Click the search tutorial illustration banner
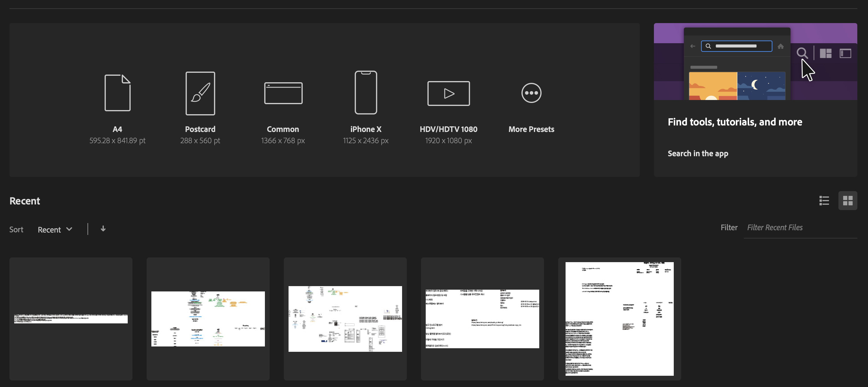Screen dimensions: 868x387 755,62
